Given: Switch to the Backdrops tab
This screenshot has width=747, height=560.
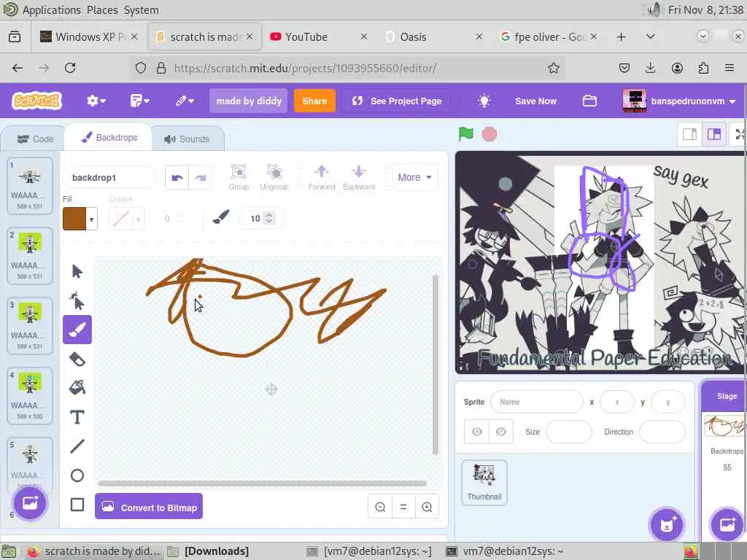Looking at the screenshot, I should click(x=109, y=138).
